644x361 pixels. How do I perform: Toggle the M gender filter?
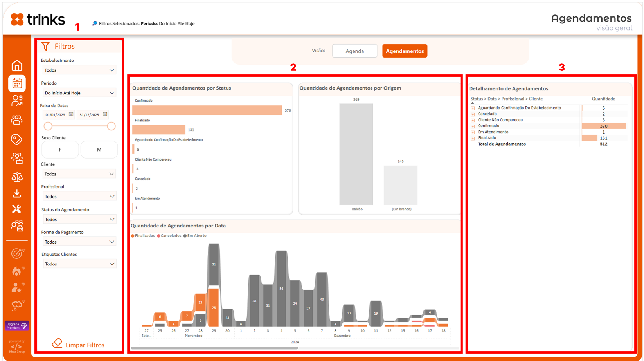tap(99, 150)
